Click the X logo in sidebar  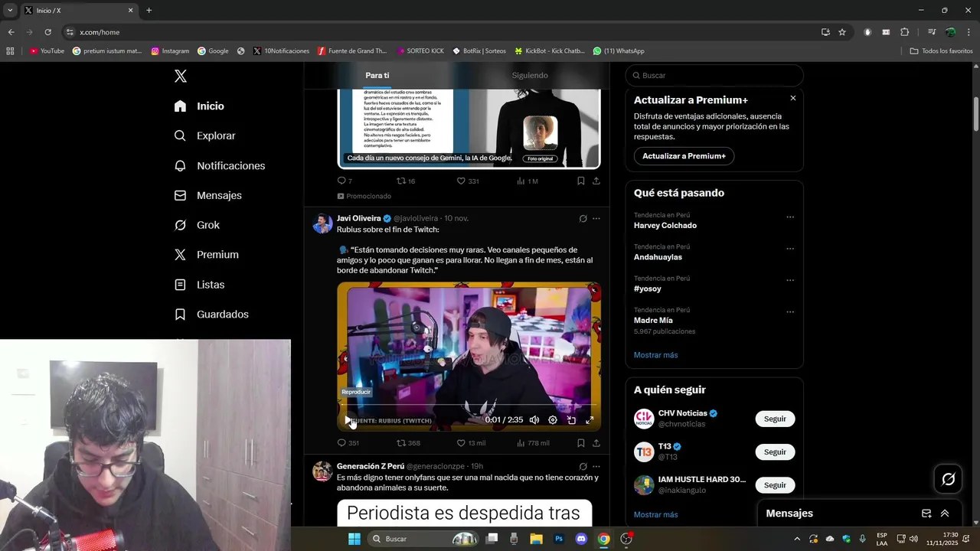click(181, 76)
